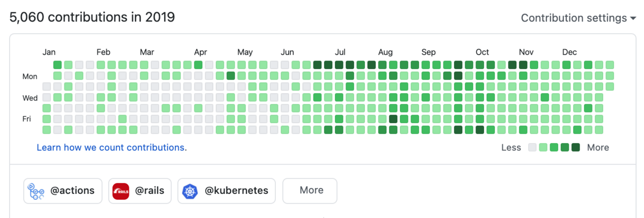Click the Oct month label

482,52
